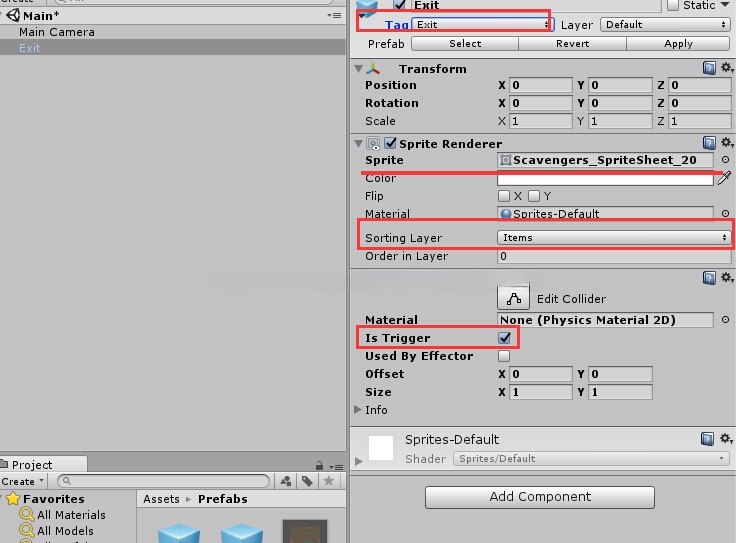Pick color with the eyedropper icon
736x543 pixels.
pos(724,178)
